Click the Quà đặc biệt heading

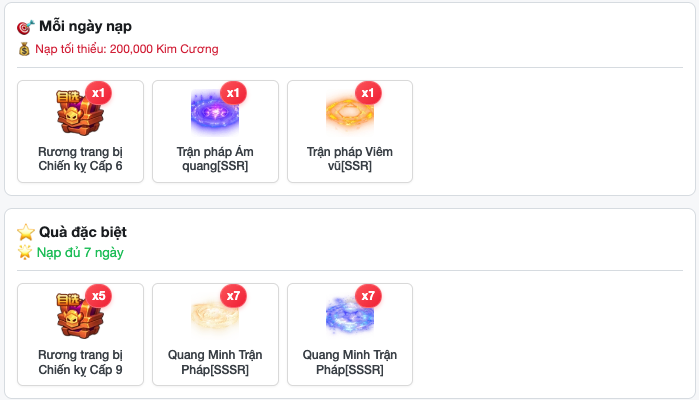click(83, 232)
